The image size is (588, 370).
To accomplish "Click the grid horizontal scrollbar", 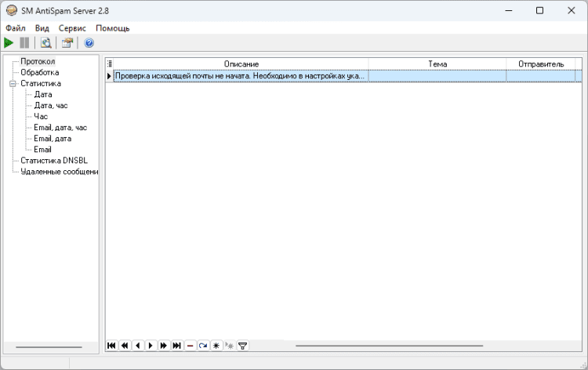I will (389, 346).
